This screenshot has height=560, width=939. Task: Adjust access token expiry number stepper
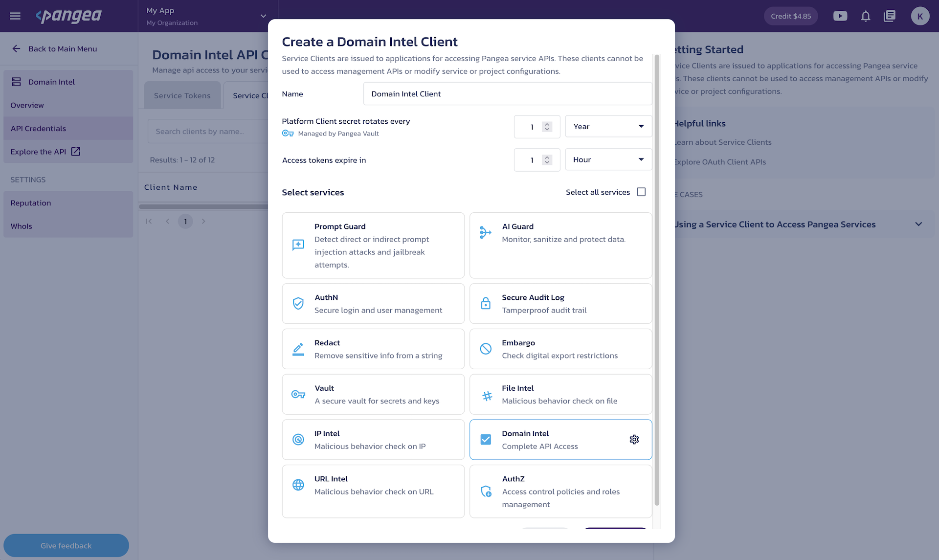coord(547,160)
